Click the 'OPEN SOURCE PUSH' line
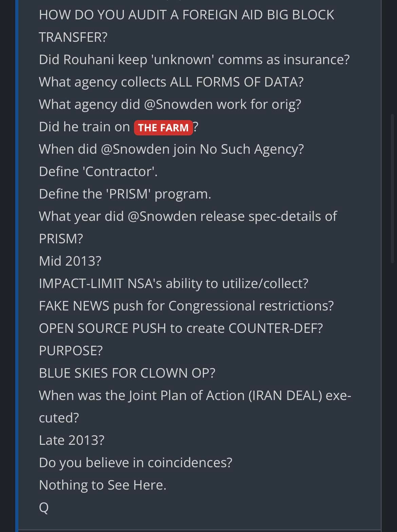Screen dimensions: 397x532 coord(181,328)
